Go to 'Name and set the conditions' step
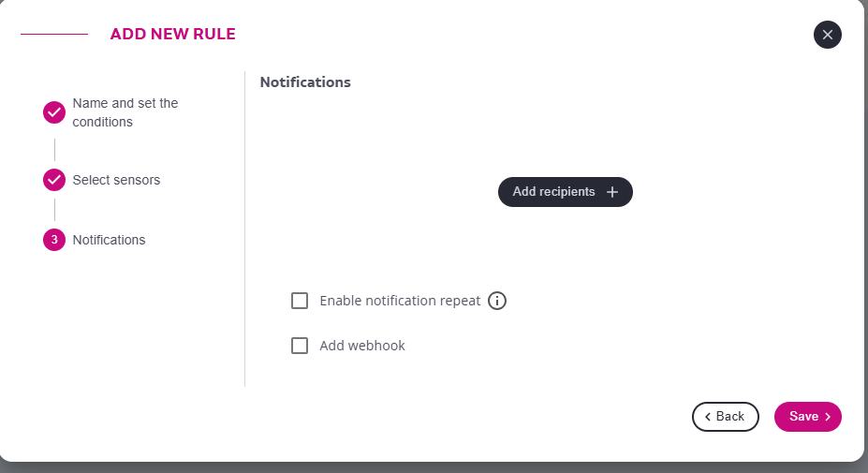868x473 pixels. (125, 112)
